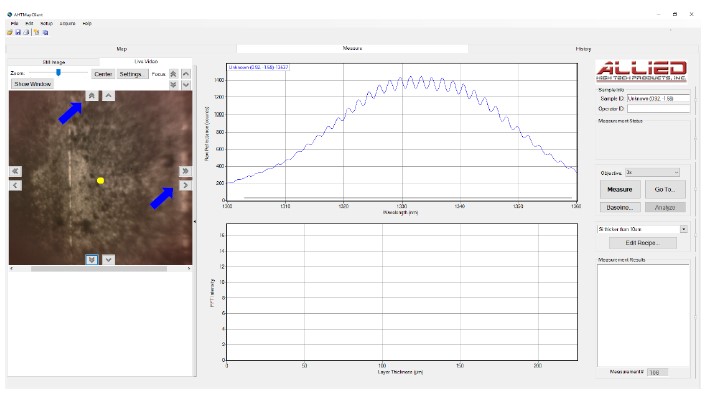
Task: Click the Zoom slider handle
Action: [59, 73]
